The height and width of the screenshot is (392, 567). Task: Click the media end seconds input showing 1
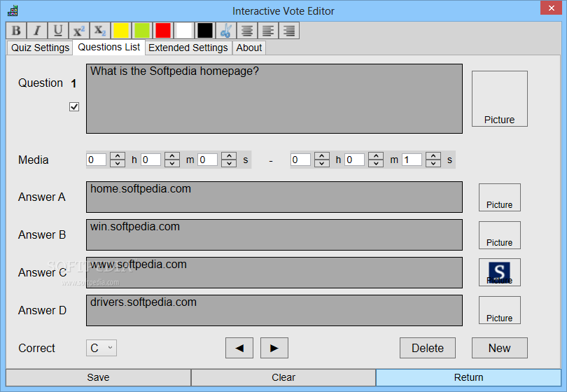click(x=412, y=160)
